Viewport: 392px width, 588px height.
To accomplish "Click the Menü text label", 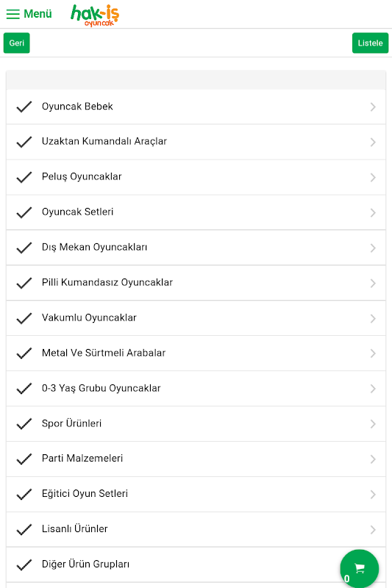I will [38, 14].
